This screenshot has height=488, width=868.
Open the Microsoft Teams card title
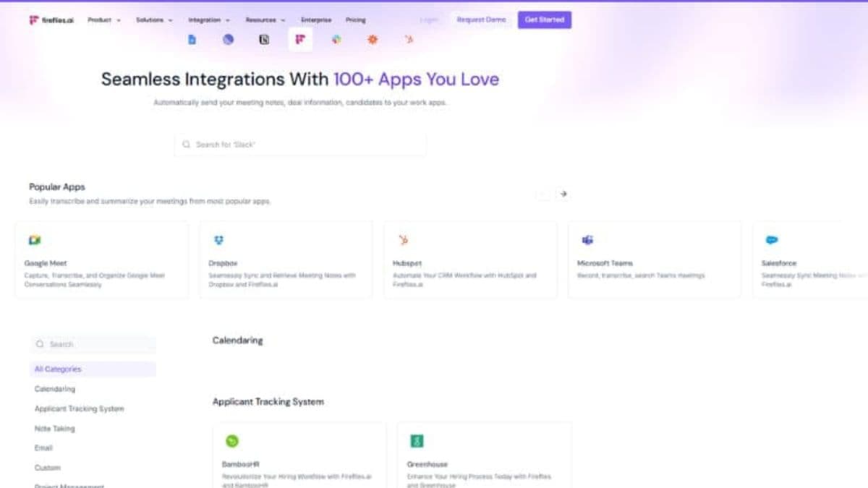click(x=605, y=263)
